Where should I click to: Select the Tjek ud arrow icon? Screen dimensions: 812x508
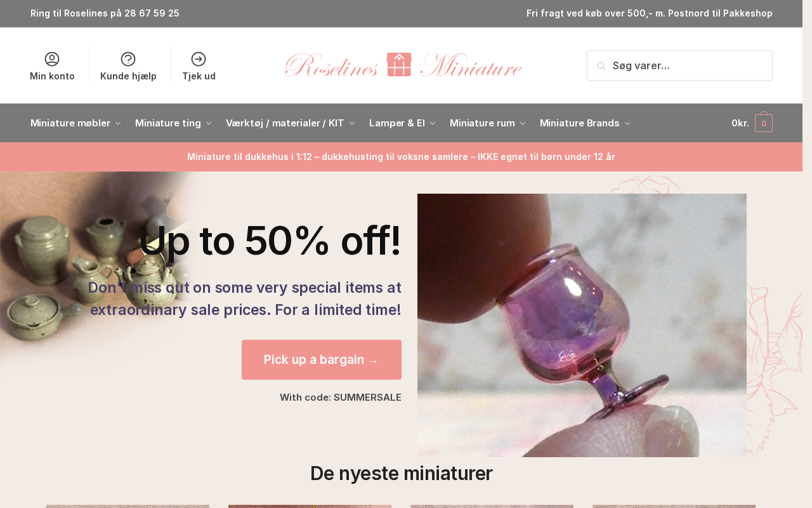tap(199, 59)
